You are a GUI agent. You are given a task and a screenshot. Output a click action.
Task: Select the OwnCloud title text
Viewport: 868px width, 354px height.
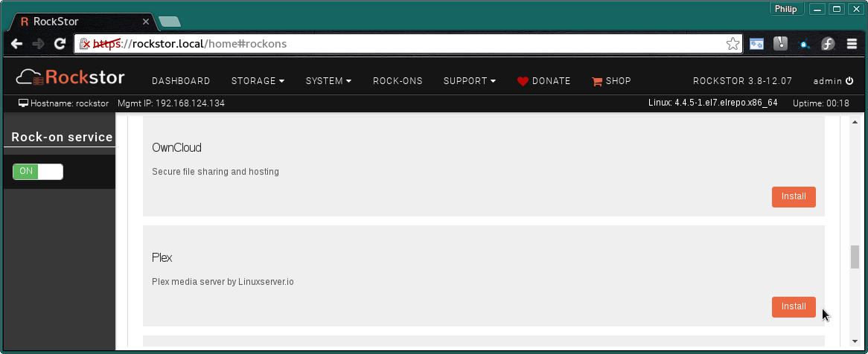176,148
